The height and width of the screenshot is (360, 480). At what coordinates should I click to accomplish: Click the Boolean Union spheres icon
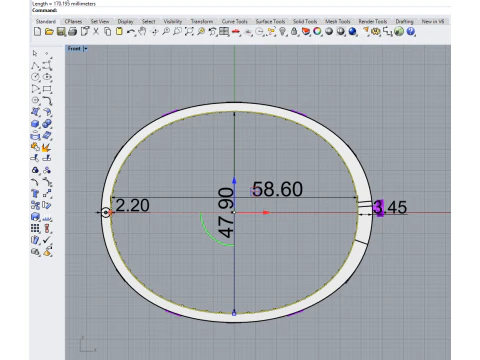pyautogui.click(x=47, y=124)
